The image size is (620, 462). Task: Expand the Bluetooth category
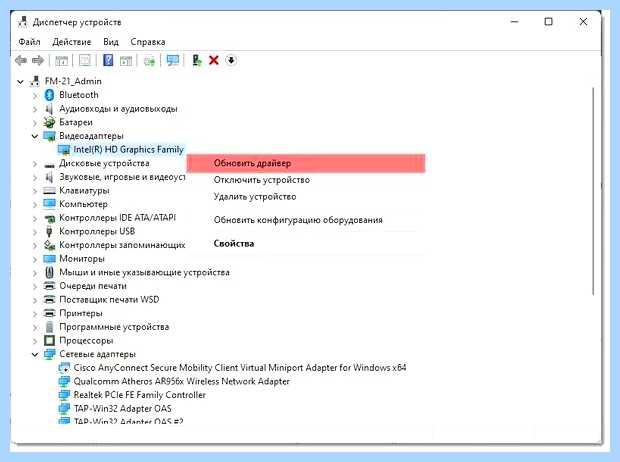coord(35,95)
